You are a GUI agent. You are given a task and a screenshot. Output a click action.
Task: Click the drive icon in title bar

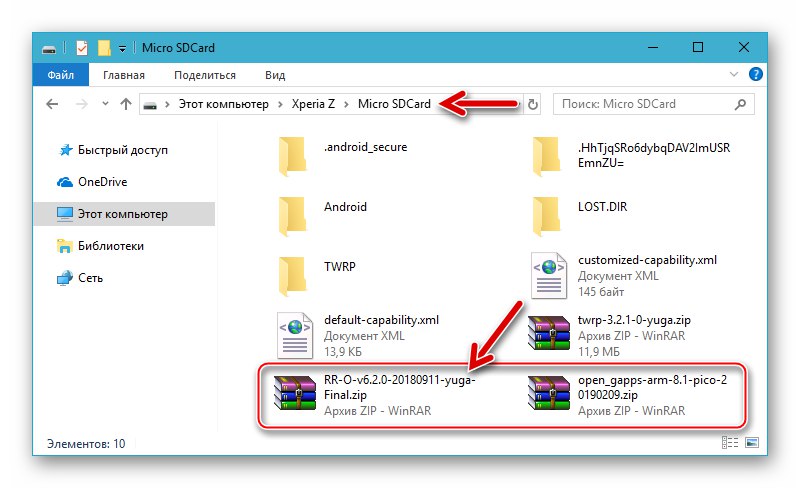tap(48, 48)
